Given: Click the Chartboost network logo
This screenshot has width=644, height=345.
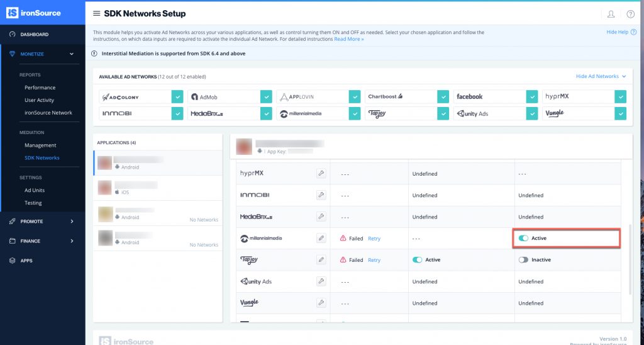Looking at the screenshot, I should 386,96.
